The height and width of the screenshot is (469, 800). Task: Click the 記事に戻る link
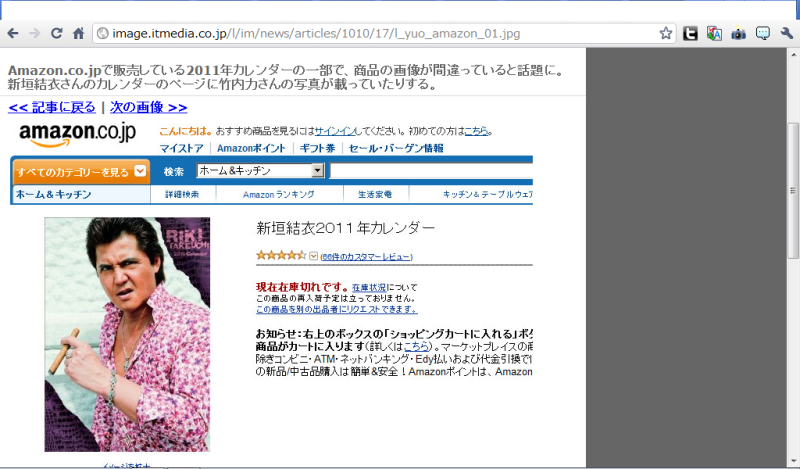click(52, 107)
